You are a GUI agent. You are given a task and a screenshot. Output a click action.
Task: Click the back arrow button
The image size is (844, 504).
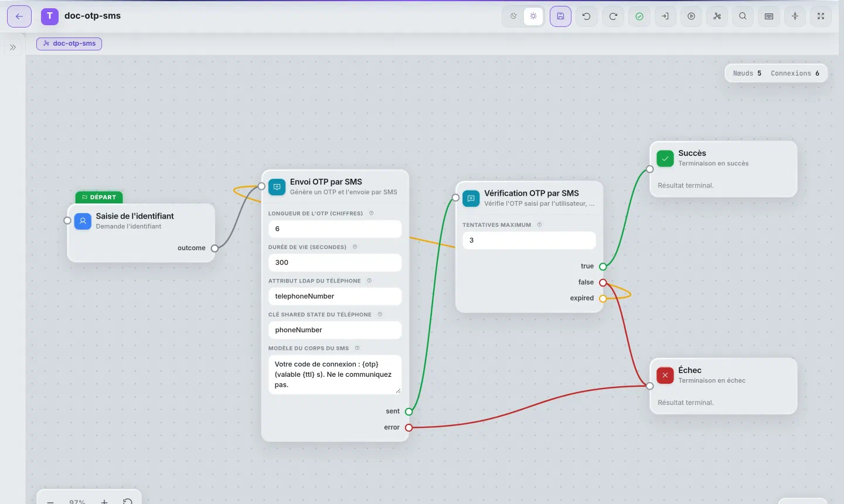[x=19, y=16]
